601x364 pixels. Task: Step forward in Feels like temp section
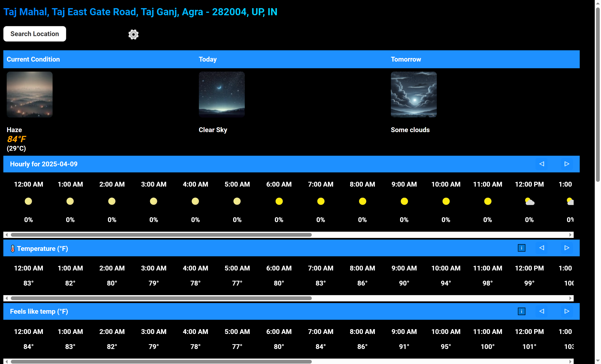click(567, 311)
